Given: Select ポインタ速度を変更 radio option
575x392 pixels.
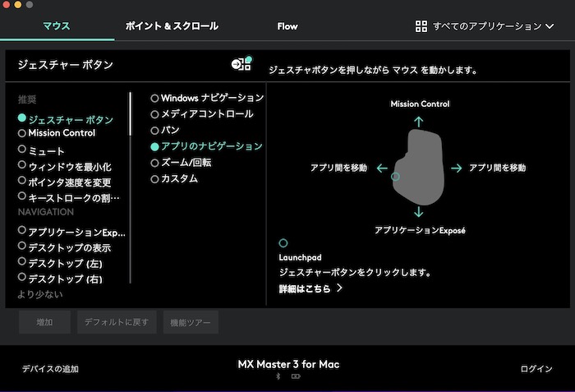Looking at the screenshot, I should click(22, 180).
